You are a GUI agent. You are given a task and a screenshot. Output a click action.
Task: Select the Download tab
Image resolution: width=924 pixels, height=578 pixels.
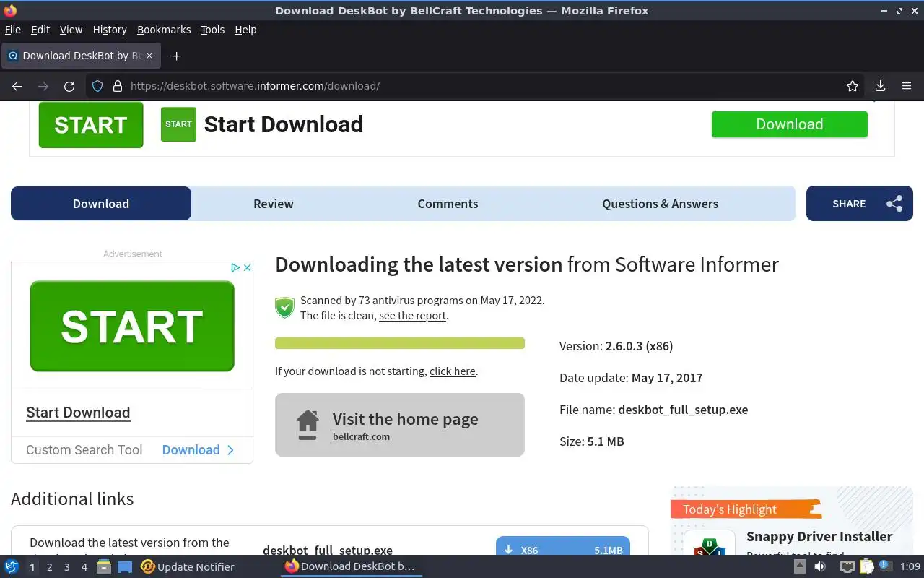pyautogui.click(x=101, y=204)
